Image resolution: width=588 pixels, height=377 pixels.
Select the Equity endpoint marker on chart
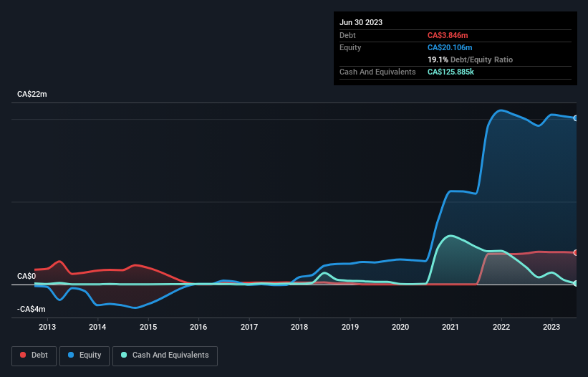point(576,118)
